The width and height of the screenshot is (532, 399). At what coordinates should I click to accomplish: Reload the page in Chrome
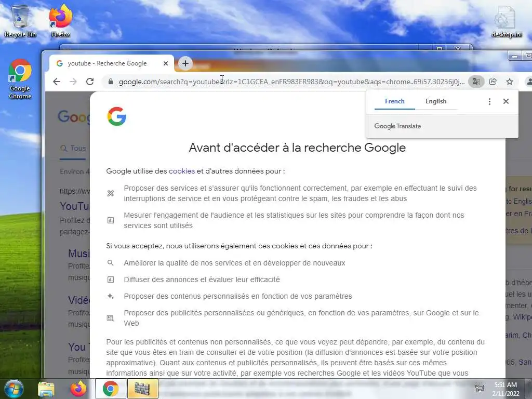pos(90,82)
